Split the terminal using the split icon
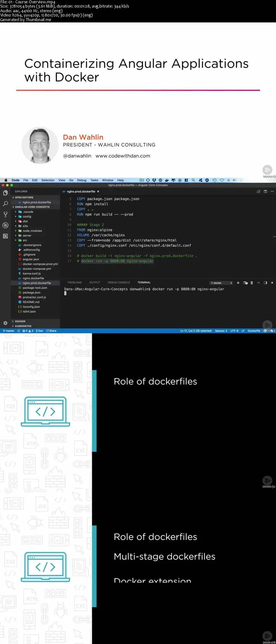This screenshot has width=276, height=644. tap(245, 283)
